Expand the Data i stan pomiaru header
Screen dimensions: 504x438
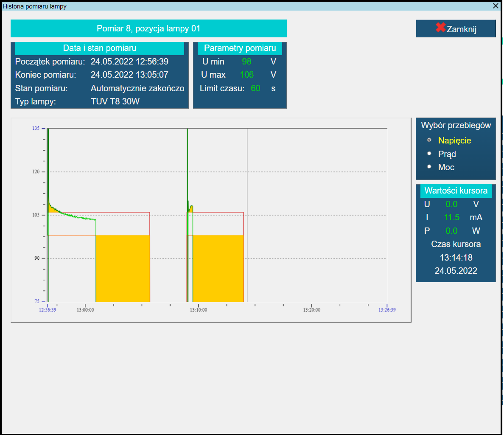pyautogui.click(x=99, y=48)
